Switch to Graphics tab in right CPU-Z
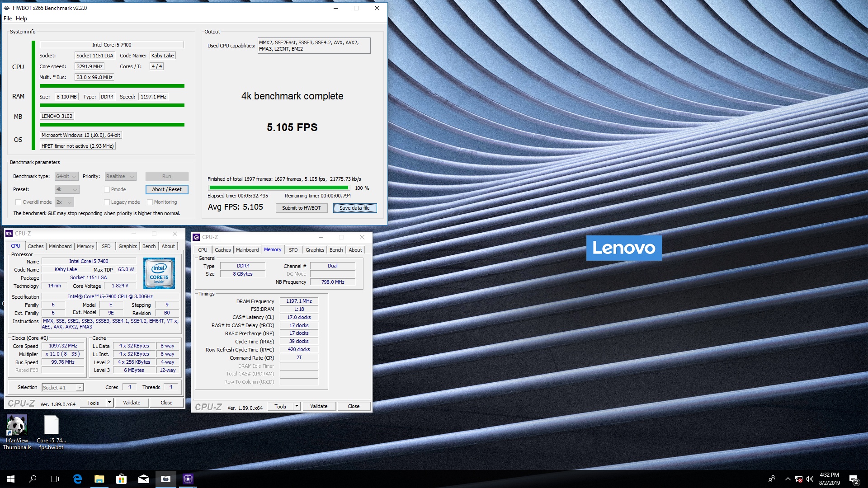 click(x=315, y=250)
